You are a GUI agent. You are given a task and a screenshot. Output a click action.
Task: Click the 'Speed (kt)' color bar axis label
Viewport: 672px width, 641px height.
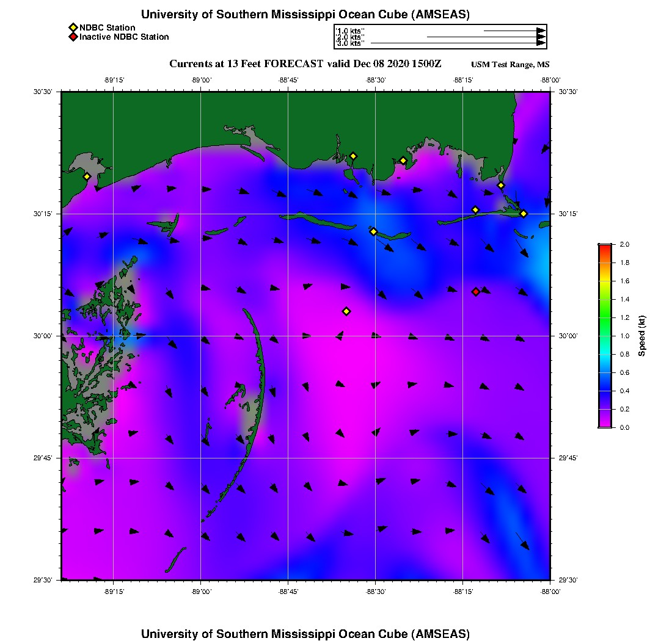click(641, 336)
